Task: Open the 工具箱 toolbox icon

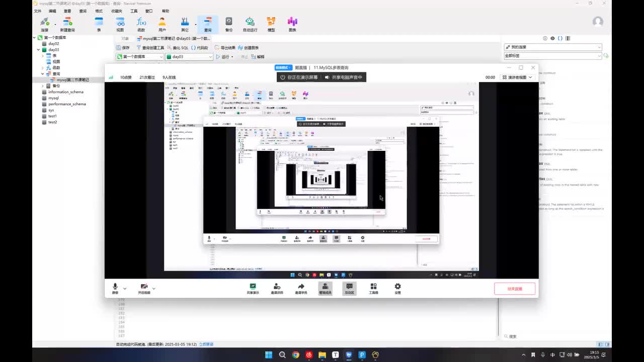Action: click(373, 289)
